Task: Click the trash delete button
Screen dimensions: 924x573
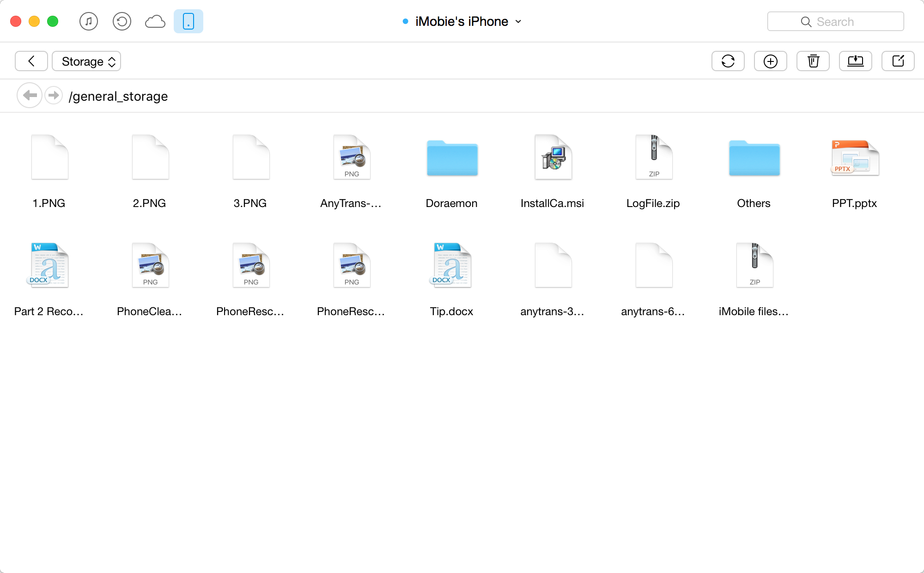Action: [x=813, y=61]
